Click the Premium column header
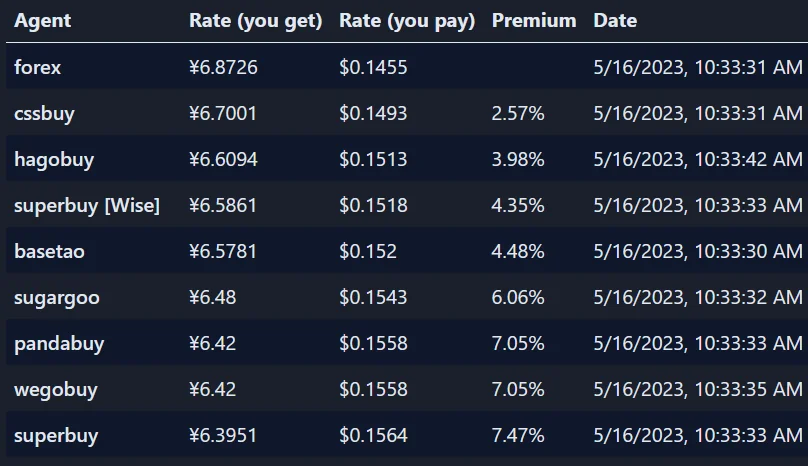Image resolution: width=808 pixels, height=466 pixels. [534, 21]
